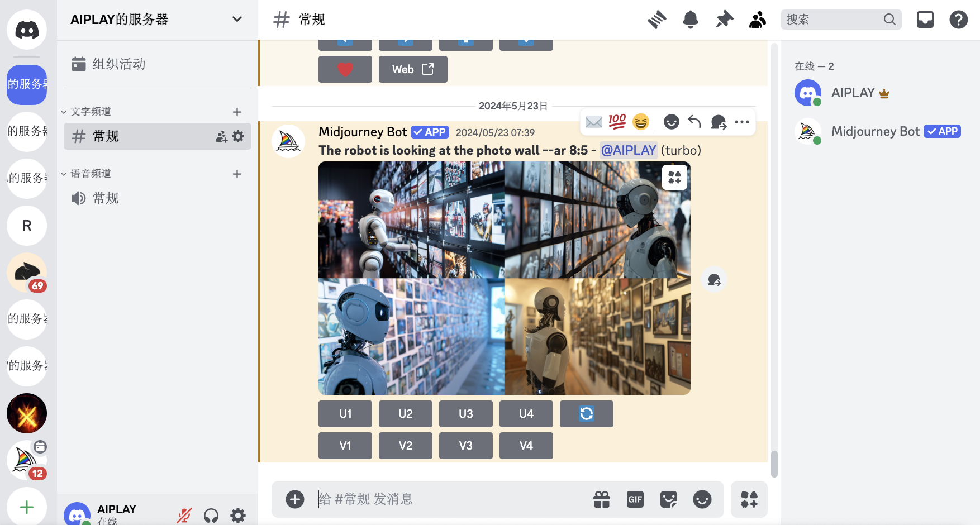
Task: Open the threads icon in header
Action: (x=657, y=20)
